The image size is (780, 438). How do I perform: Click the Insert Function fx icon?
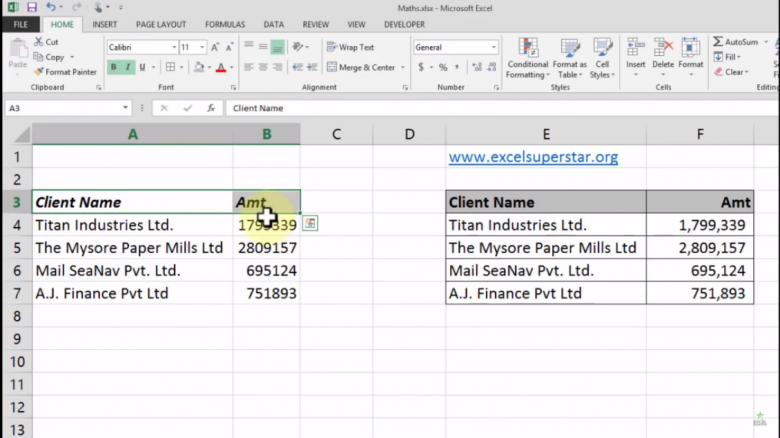212,108
